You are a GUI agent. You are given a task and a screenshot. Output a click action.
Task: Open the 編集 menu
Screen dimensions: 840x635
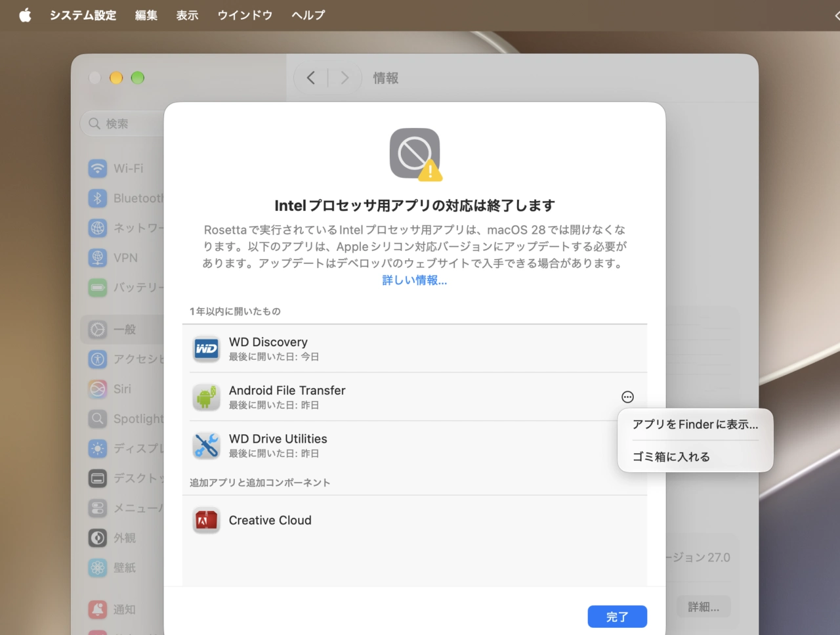[146, 15]
